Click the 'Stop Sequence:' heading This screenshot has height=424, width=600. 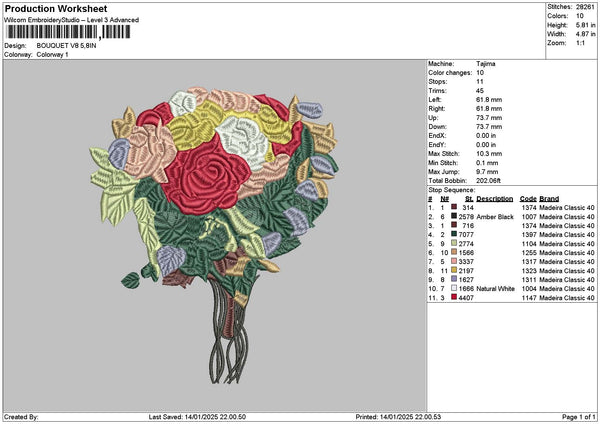pyautogui.click(x=452, y=190)
